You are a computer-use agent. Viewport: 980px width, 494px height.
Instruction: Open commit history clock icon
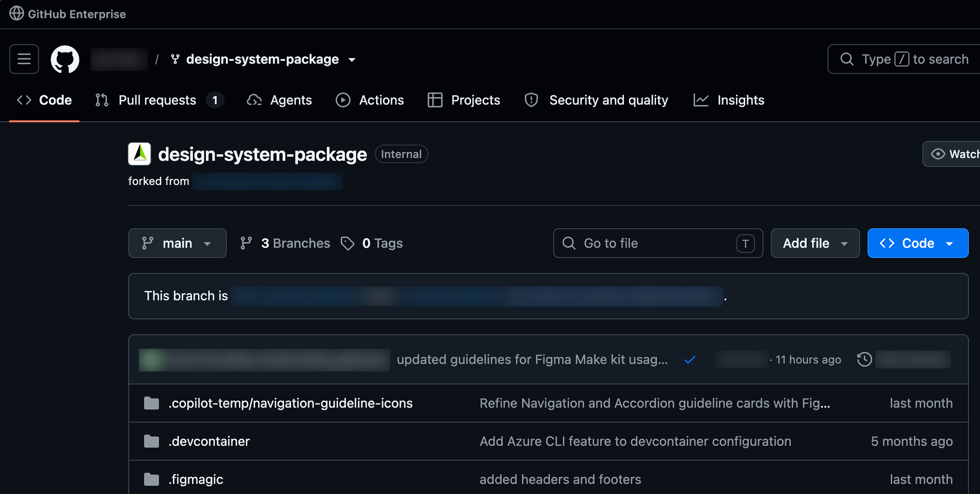click(x=864, y=359)
